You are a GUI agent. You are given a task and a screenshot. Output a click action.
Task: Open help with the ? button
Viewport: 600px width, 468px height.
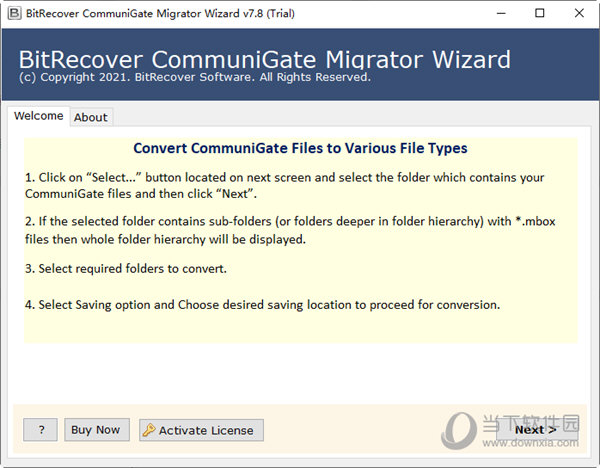tap(41, 430)
